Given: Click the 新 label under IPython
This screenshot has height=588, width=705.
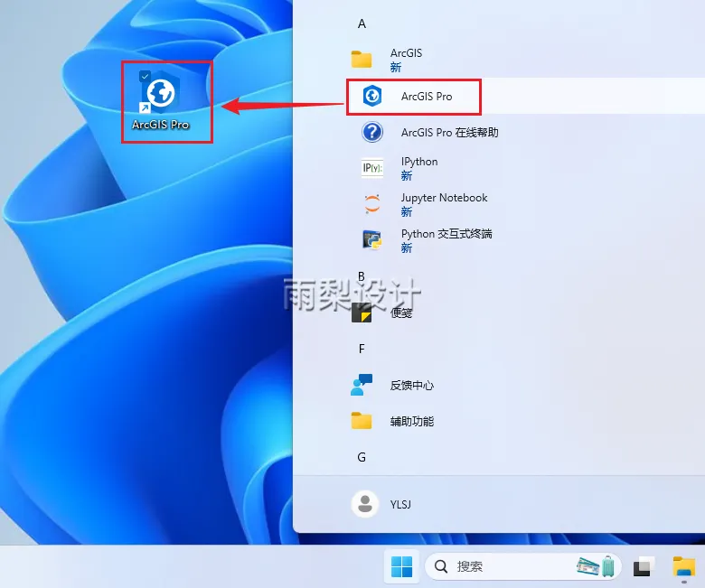Looking at the screenshot, I should (407, 175).
